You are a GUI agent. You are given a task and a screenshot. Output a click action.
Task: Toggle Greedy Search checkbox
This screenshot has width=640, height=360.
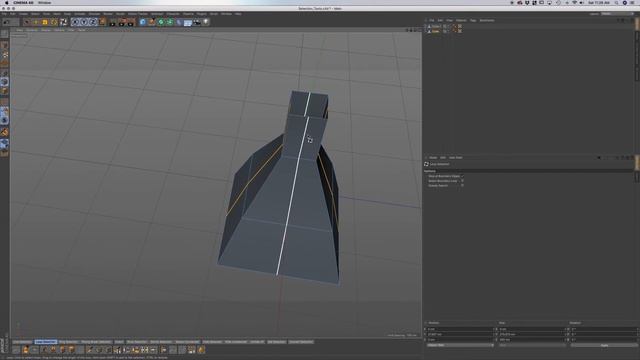coord(462,186)
